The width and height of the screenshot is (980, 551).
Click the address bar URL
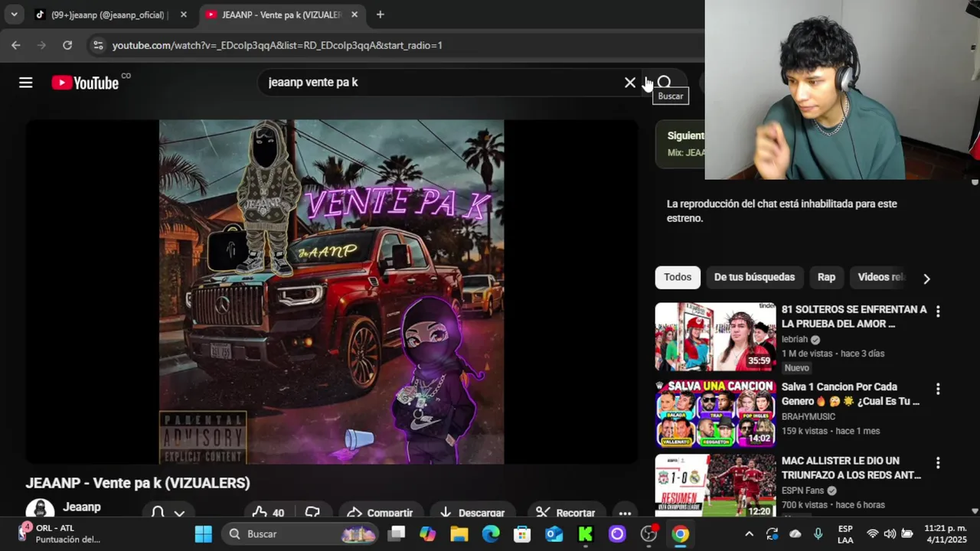click(277, 45)
